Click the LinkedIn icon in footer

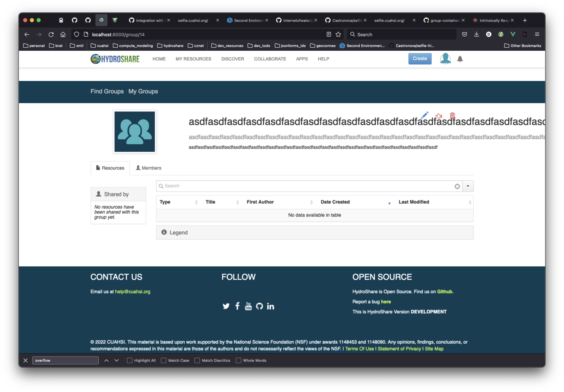270,306
